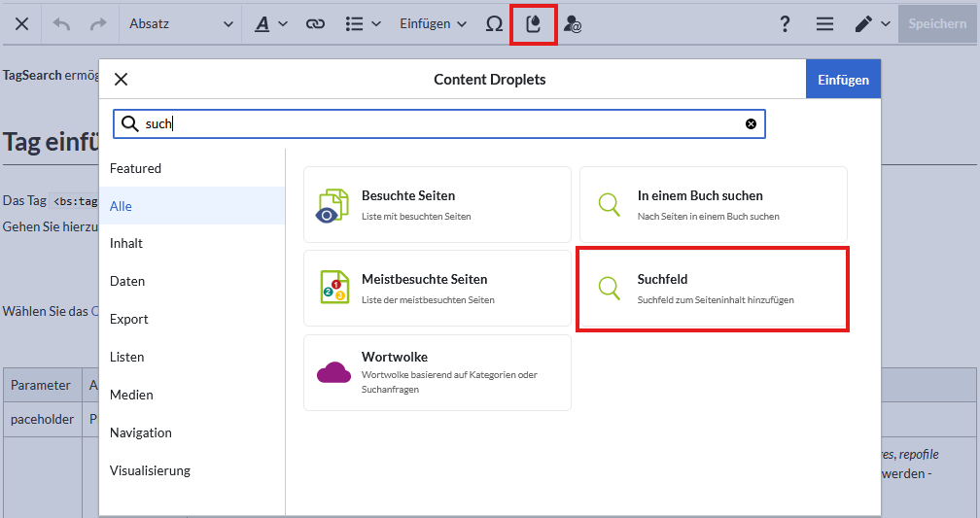Open the Einfügen toolbar dropdown

tap(433, 24)
